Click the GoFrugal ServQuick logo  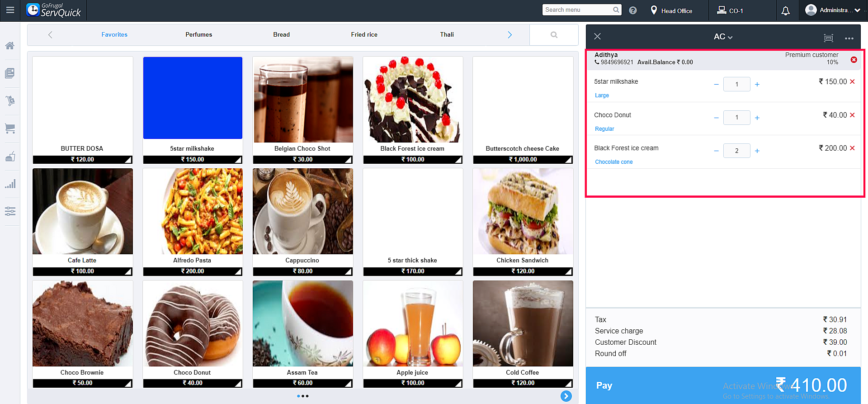pos(53,10)
